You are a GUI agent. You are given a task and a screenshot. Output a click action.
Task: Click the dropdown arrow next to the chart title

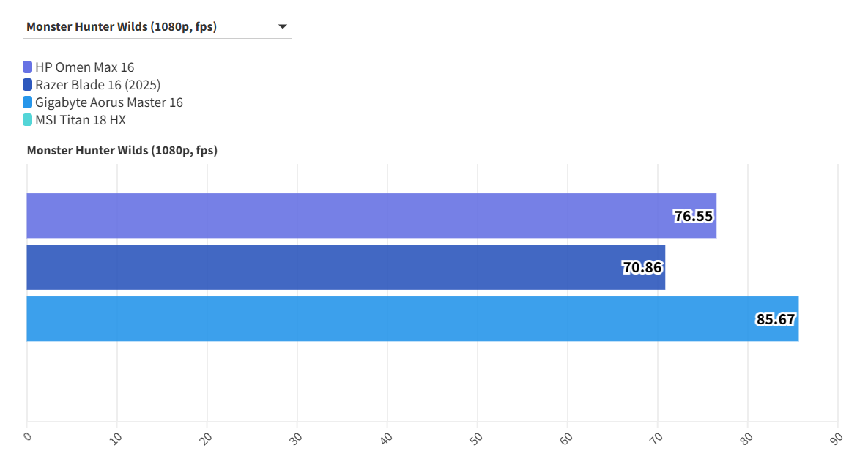coord(281,25)
